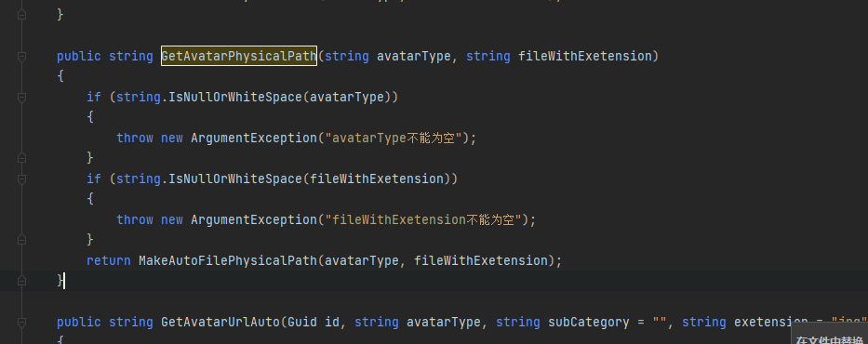The image size is (868, 344).
Task: Select the highlighted GetAvatarPhysicalPath method name
Action: point(238,56)
